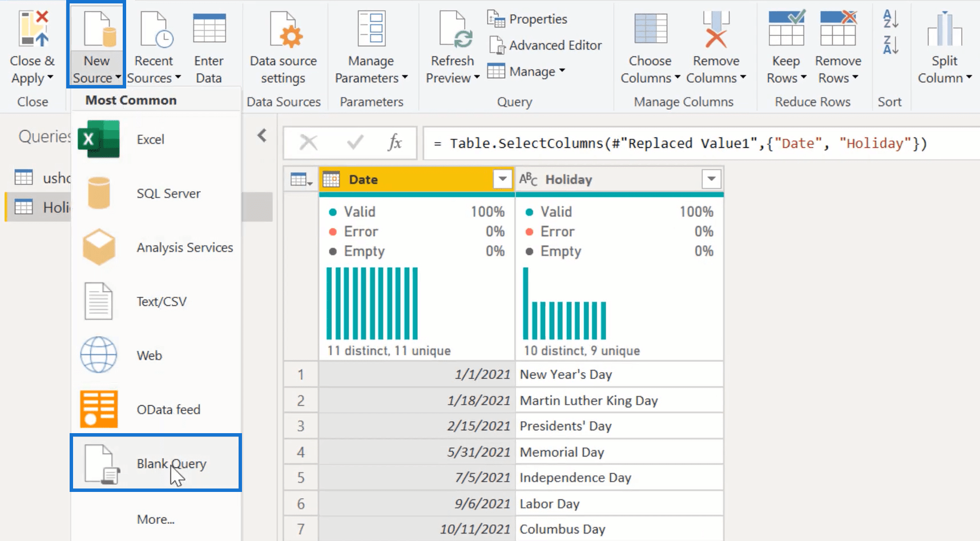The height and width of the screenshot is (541, 980).
Task: Click the ABC type icon on Holiday column
Action: (x=528, y=179)
